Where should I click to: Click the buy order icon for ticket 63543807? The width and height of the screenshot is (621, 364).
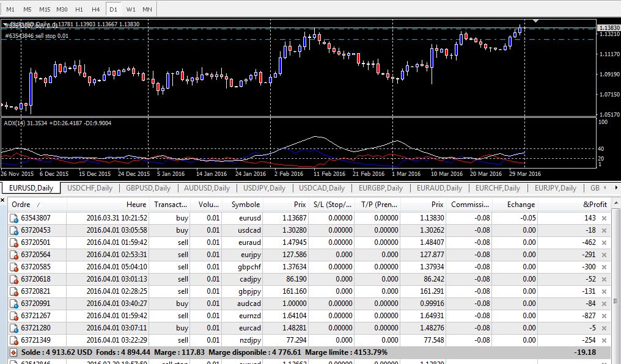(13, 218)
